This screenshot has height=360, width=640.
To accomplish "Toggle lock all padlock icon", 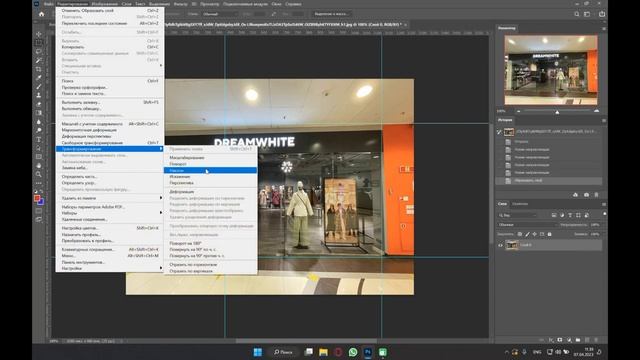I will pos(549,234).
